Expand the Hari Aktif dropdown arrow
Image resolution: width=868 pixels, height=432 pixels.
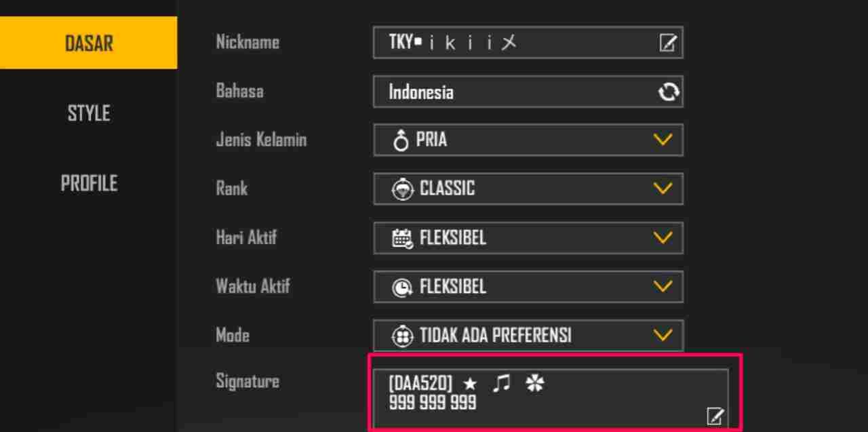click(x=663, y=237)
